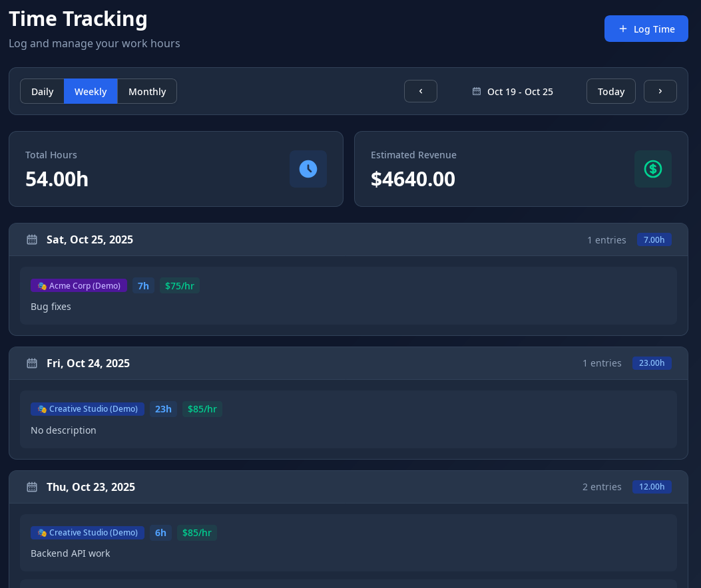Select the Weekly view tab
The width and height of the screenshot is (701, 588).
(x=91, y=91)
